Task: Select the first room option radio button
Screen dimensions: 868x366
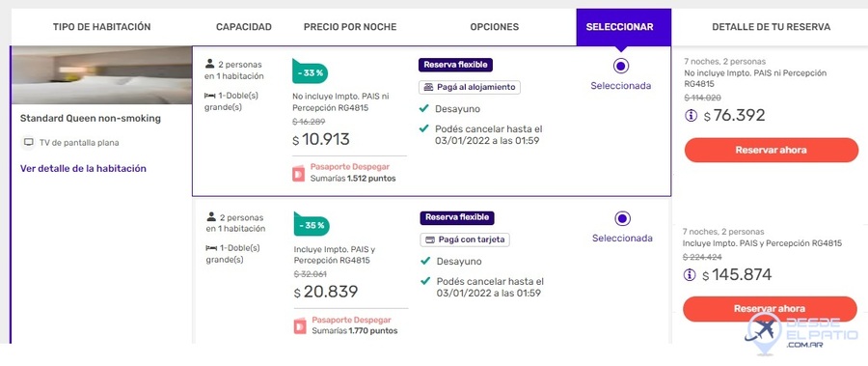Action: click(620, 66)
